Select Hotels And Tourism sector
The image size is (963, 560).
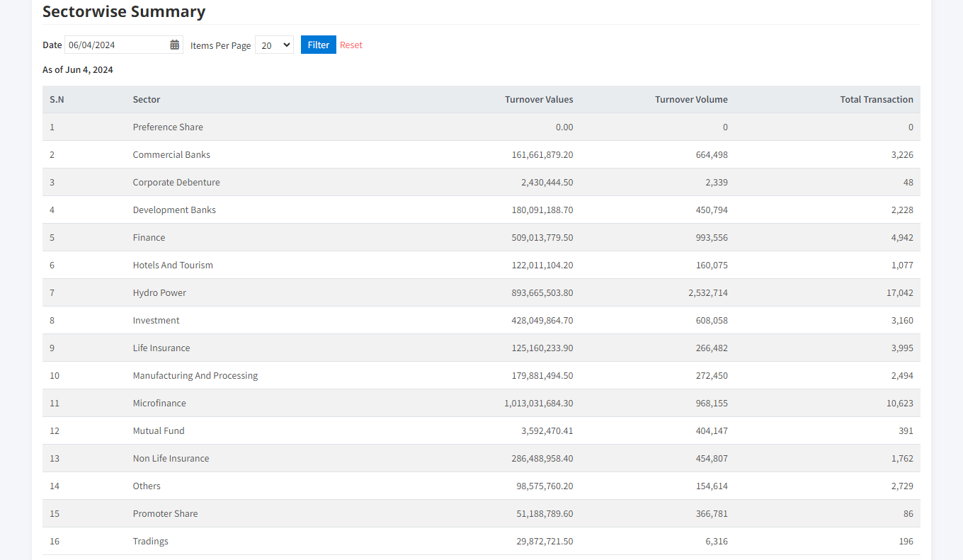[x=173, y=265]
